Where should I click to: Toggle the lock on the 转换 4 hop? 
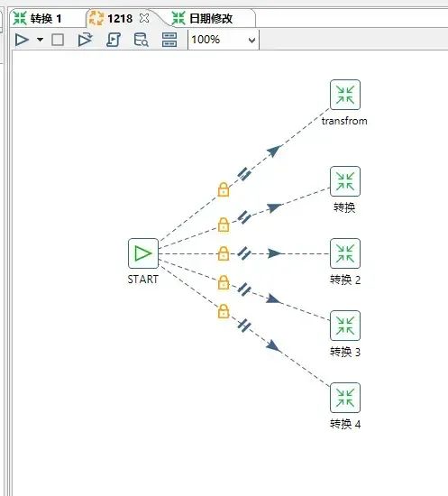click(224, 311)
